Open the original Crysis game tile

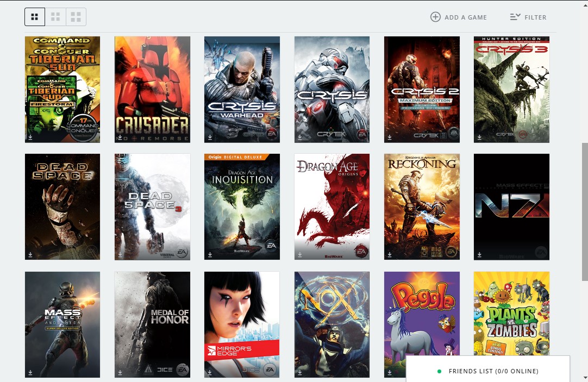click(x=332, y=89)
